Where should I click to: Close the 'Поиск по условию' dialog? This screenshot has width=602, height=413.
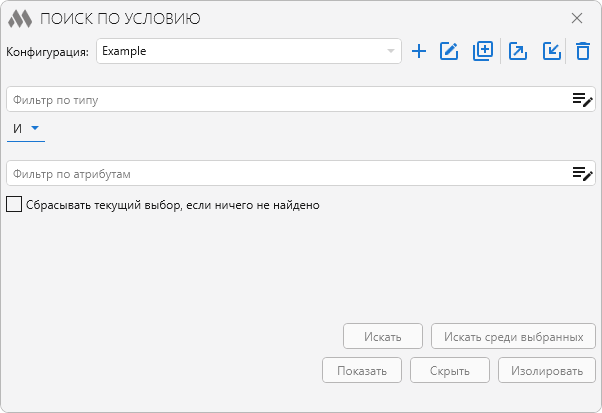[x=577, y=18]
